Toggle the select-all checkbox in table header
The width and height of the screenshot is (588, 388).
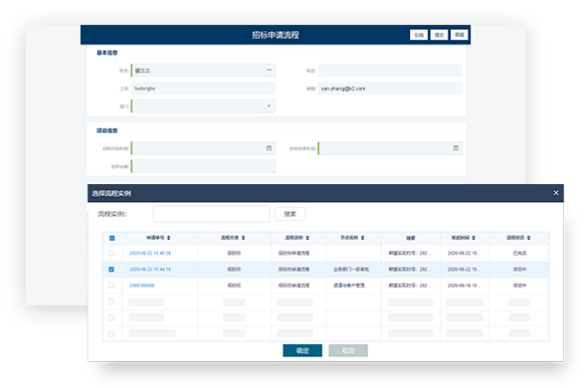[111, 238]
